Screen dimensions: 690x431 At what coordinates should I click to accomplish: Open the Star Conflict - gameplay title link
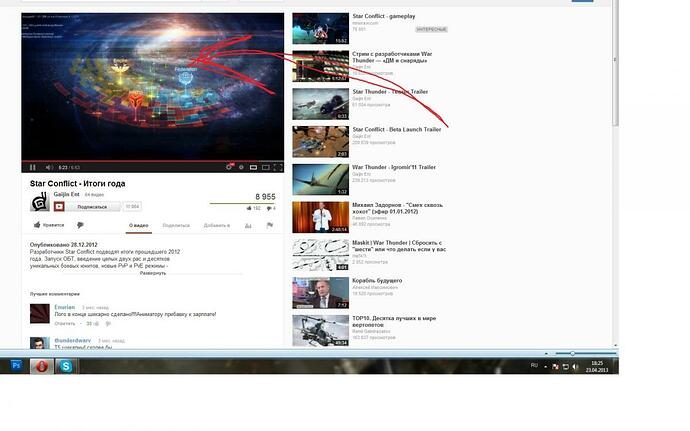[384, 16]
